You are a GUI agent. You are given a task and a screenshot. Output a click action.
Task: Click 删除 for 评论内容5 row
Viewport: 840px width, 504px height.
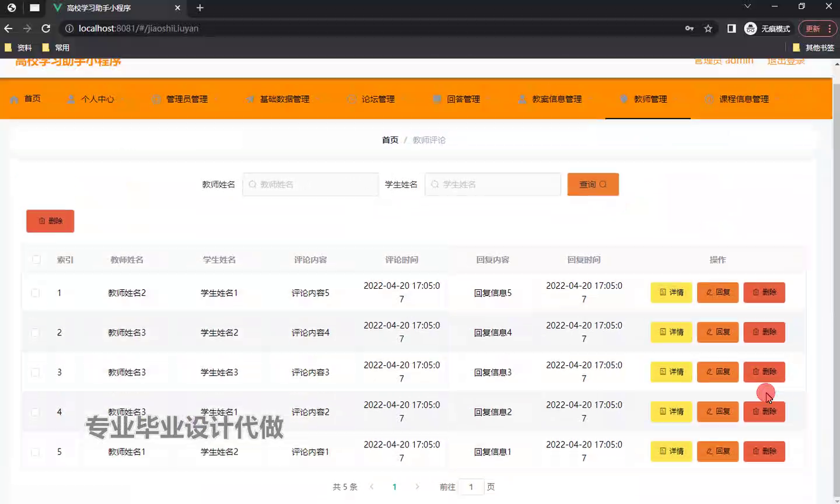764,292
